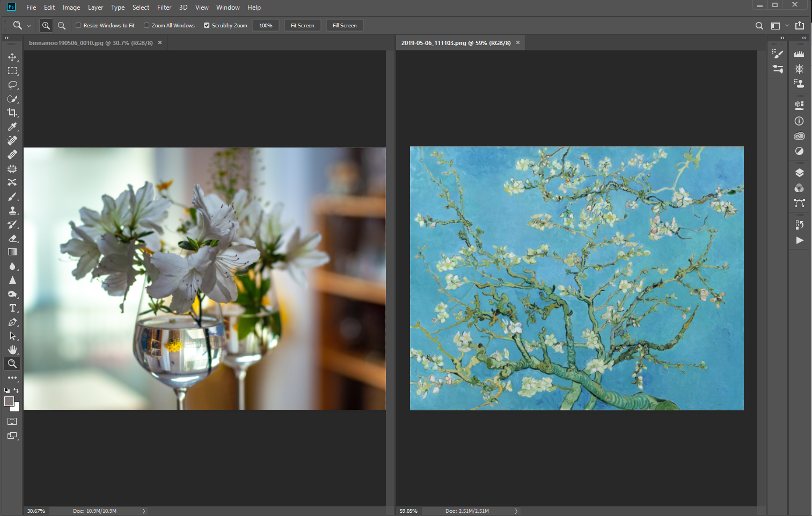Screen dimensions: 812x516
Task: Select the Move tool
Action: pyautogui.click(x=12, y=57)
